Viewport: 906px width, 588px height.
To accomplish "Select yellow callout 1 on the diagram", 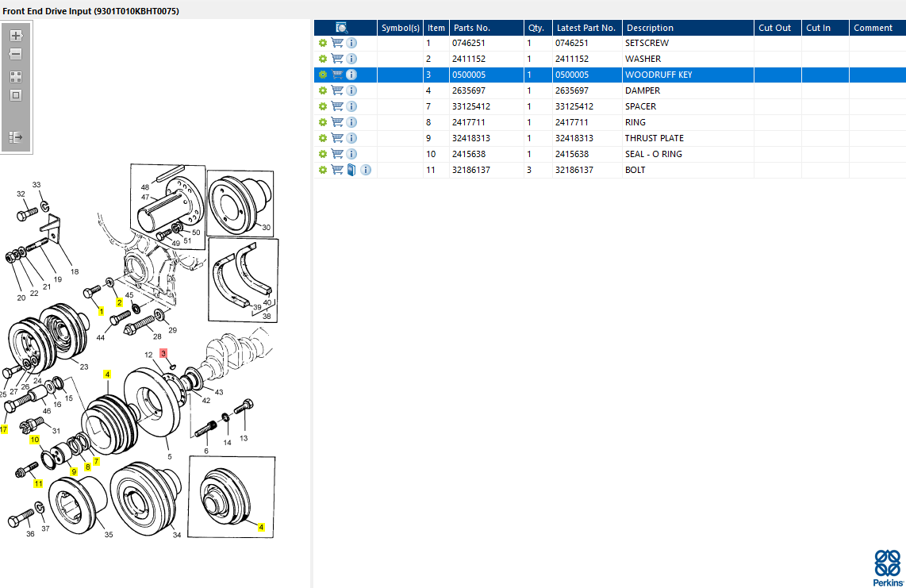I will 101,311.
